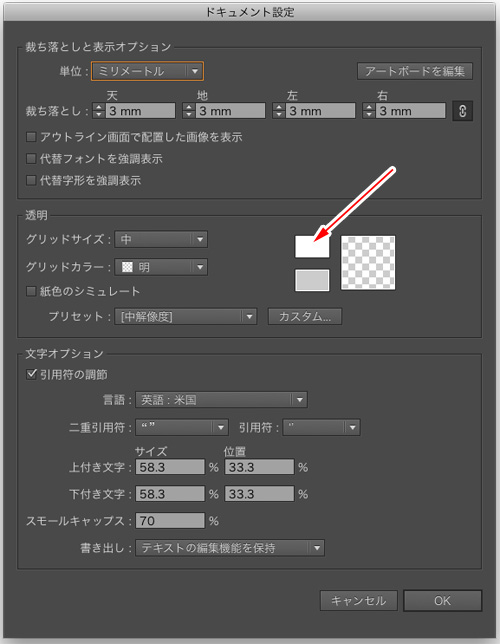The height and width of the screenshot is (644, 500).
Task: Open the 単位 ミリメートル dropdown
Action: coord(147,71)
